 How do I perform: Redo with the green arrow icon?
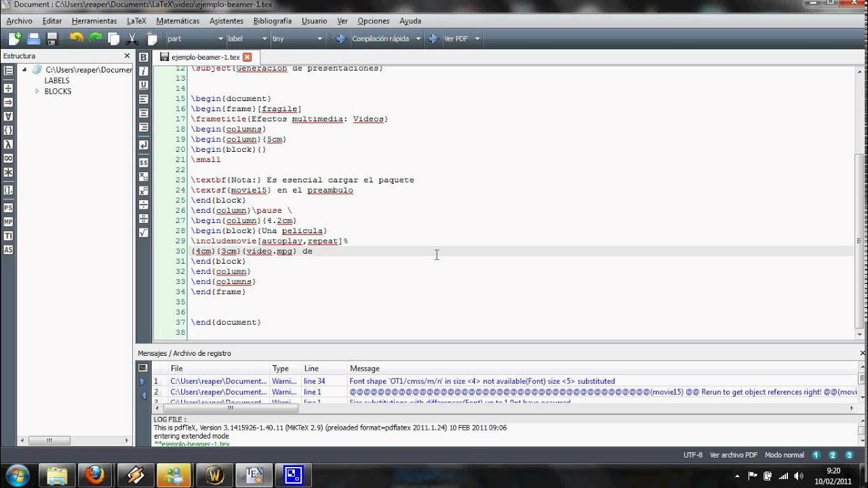(96, 39)
